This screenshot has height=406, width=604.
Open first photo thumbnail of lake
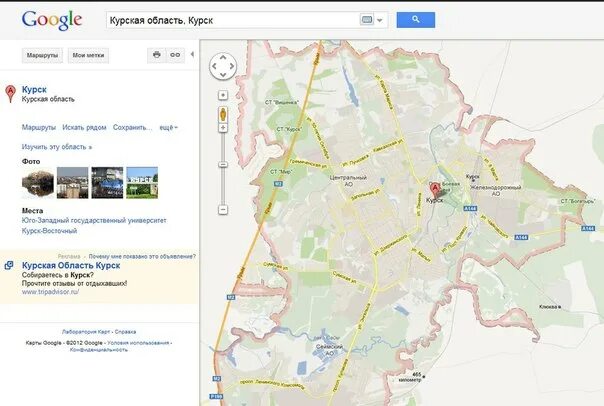(38, 183)
